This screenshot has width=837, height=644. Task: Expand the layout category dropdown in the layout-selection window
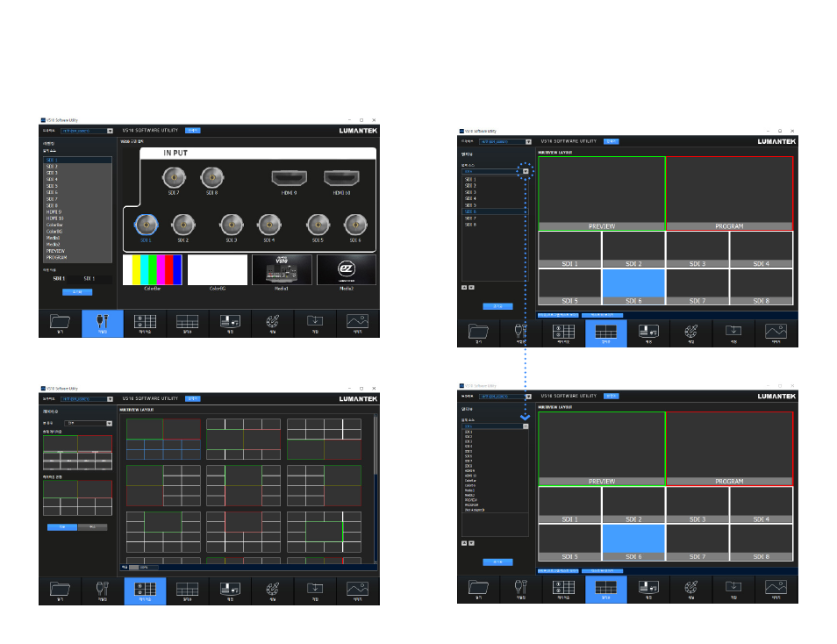pyautogui.click(x=110, y=424)
